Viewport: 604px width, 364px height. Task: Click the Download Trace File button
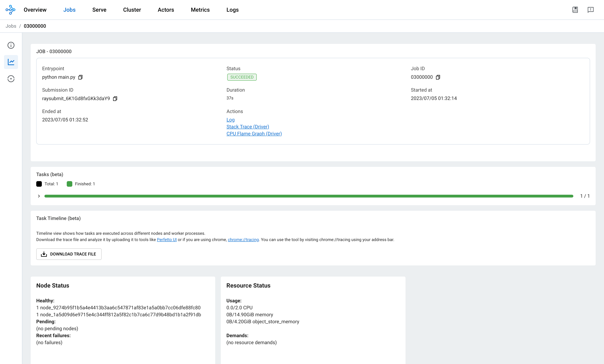[69, 254]
